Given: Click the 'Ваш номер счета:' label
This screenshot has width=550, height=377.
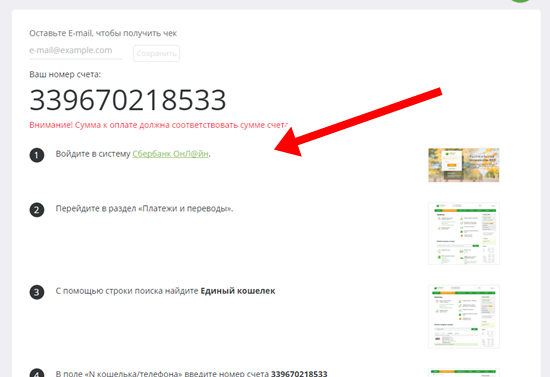Looking at the screenshot, I should [65, 74].
